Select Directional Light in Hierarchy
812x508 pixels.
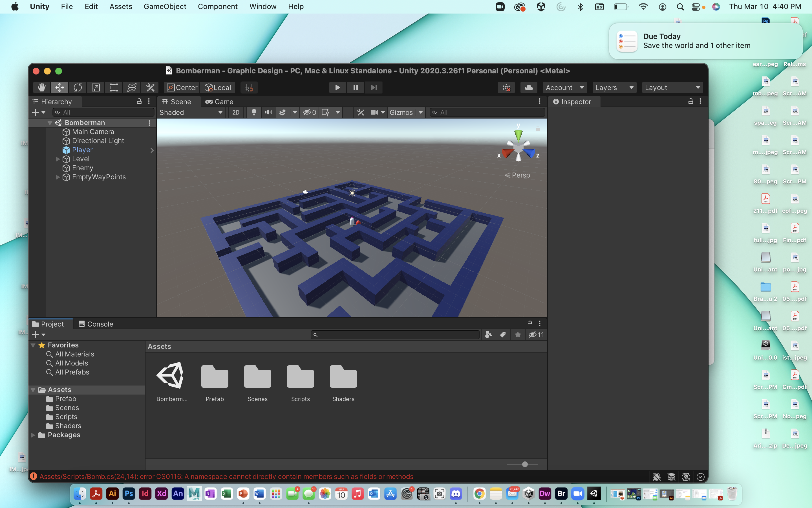tap(98, 141)
